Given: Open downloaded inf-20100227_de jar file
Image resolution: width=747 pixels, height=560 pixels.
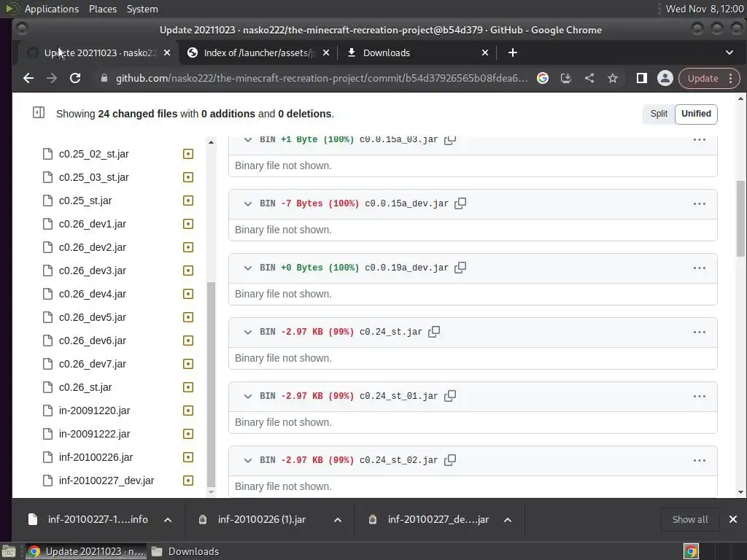Looking at the screenshot, I should pyautogui.click(x=438, y=519).
